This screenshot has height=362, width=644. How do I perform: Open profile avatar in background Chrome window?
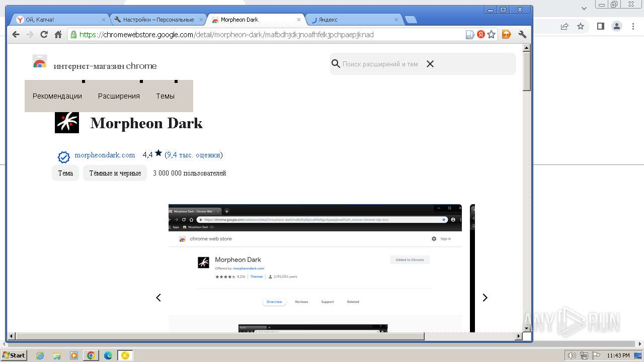(617, 26)
